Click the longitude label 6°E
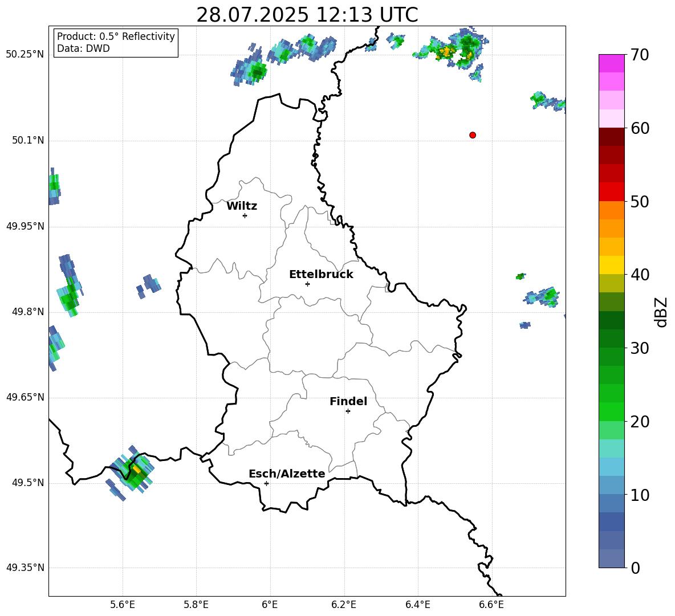 [x=270, y=605]
